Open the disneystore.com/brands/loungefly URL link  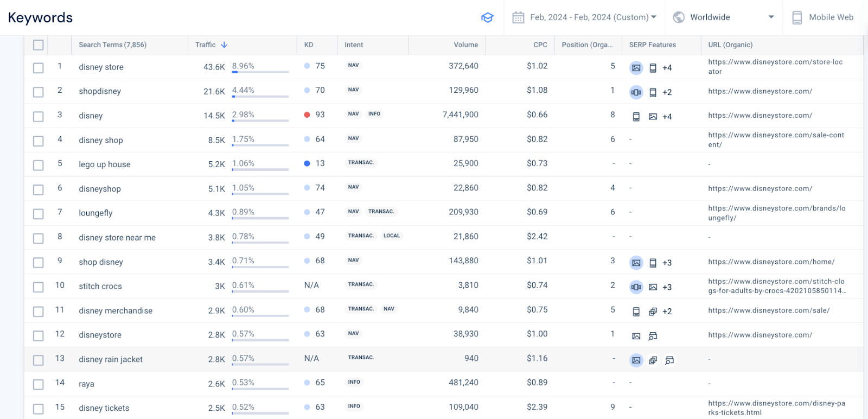pyautogui.click(x=776, y=213)
